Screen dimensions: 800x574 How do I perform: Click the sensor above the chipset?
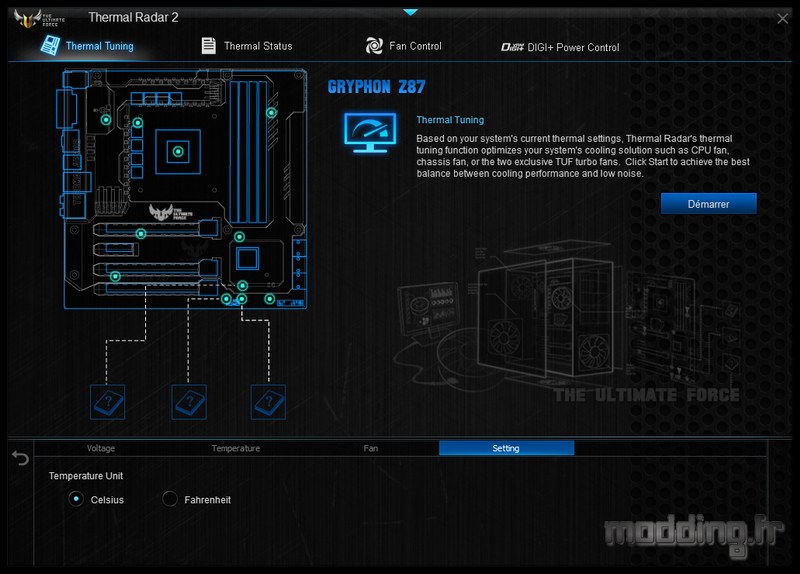click(x=239, y=237)
